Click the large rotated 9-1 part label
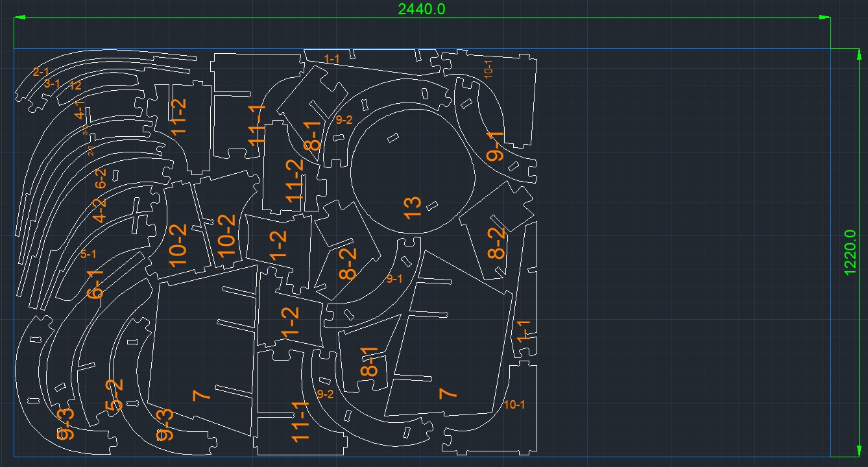868x467 pixels. pyautogui.click(x=495, y=146)
